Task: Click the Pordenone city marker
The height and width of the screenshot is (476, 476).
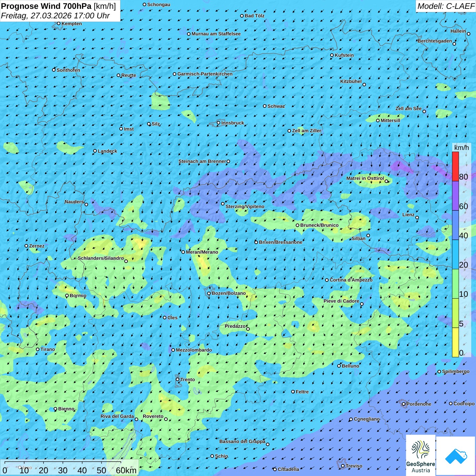Action: [x=404, y=404]
